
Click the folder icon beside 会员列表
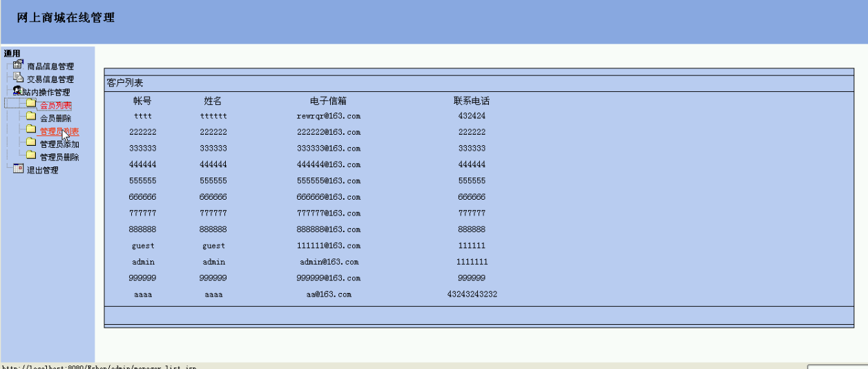pos(31,104)
